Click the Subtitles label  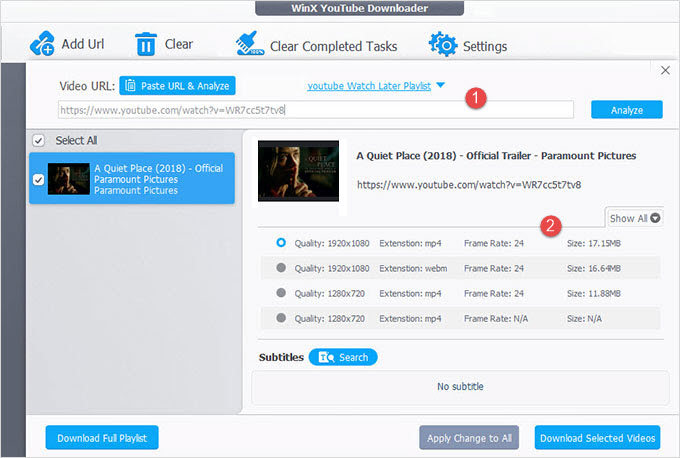281,357
